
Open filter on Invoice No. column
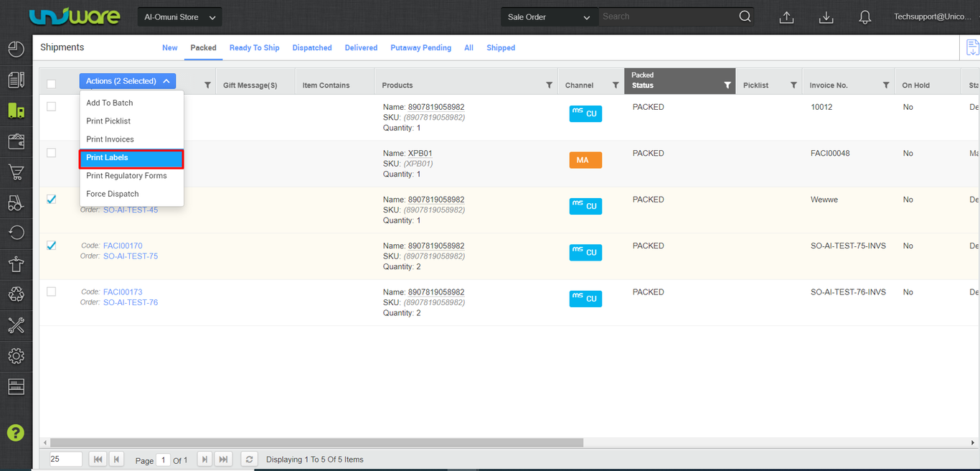886,85
